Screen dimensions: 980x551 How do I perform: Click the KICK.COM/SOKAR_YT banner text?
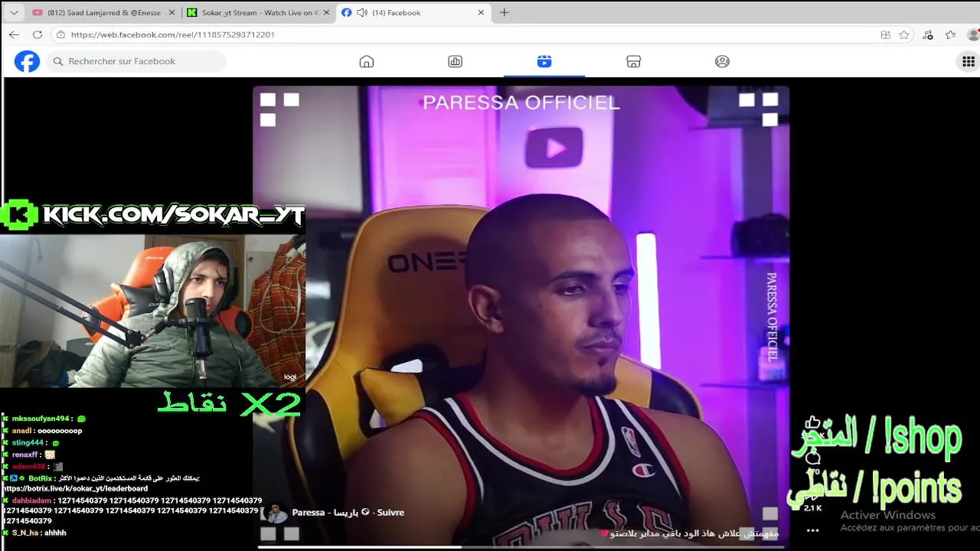[x=174, y=215]
